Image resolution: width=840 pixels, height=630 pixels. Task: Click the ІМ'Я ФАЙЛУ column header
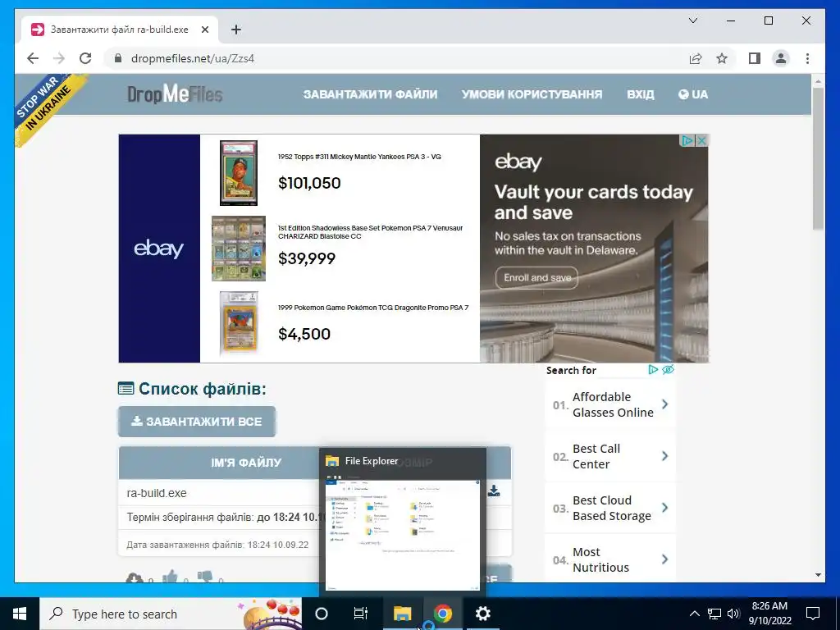(246, 463)
